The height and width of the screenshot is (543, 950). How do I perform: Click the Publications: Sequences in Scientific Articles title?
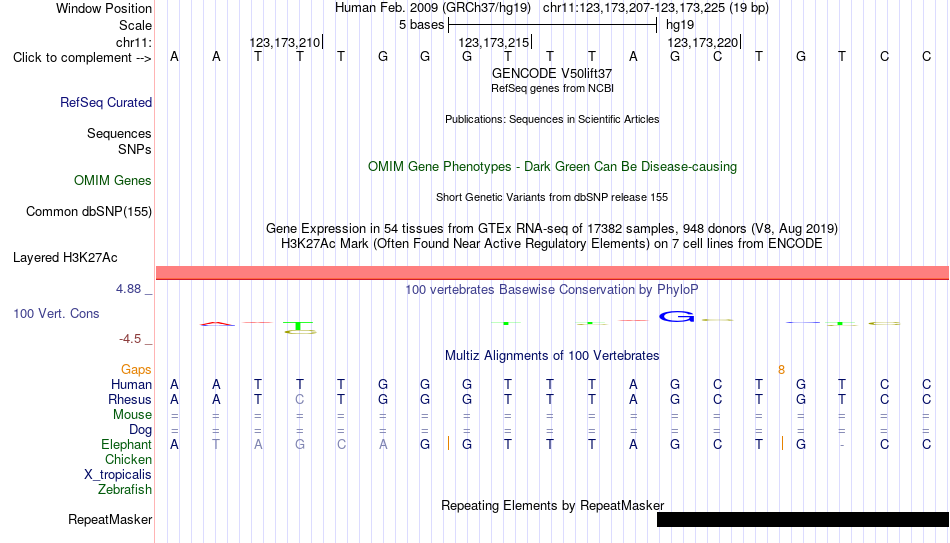(x=552, y=119)
